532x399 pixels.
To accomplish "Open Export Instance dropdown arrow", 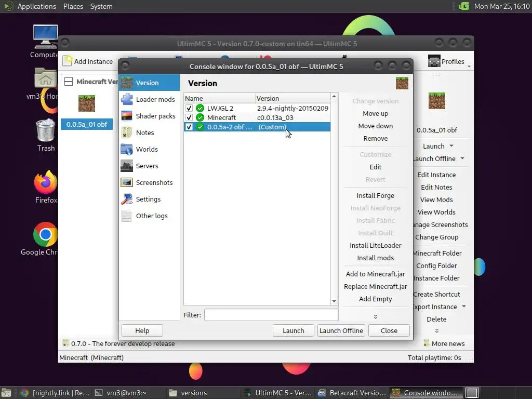I will 464,307.
